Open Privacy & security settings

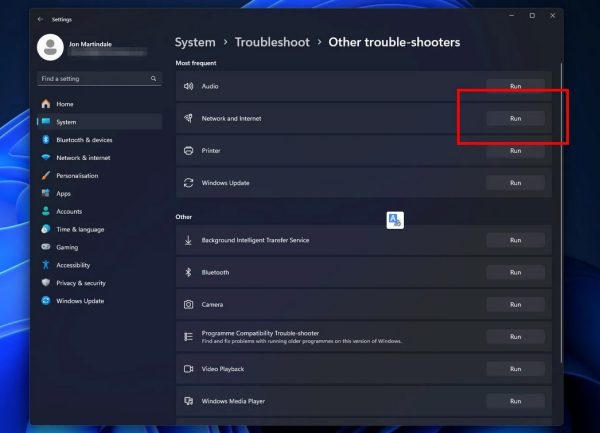pyautogui.click(x=99, y=283)
